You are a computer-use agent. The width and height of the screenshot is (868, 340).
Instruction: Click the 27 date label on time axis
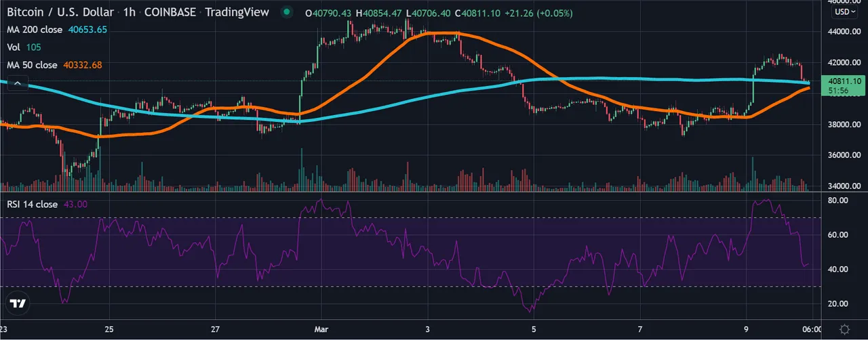pyautogui.click(x=214, y=329)
